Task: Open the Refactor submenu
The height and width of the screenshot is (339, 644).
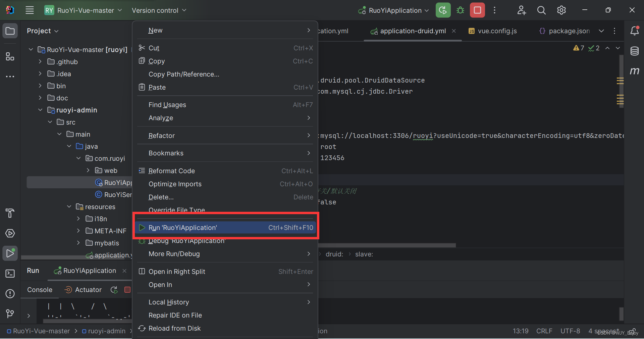Action: pyautogui.click(x=225, y=136)
